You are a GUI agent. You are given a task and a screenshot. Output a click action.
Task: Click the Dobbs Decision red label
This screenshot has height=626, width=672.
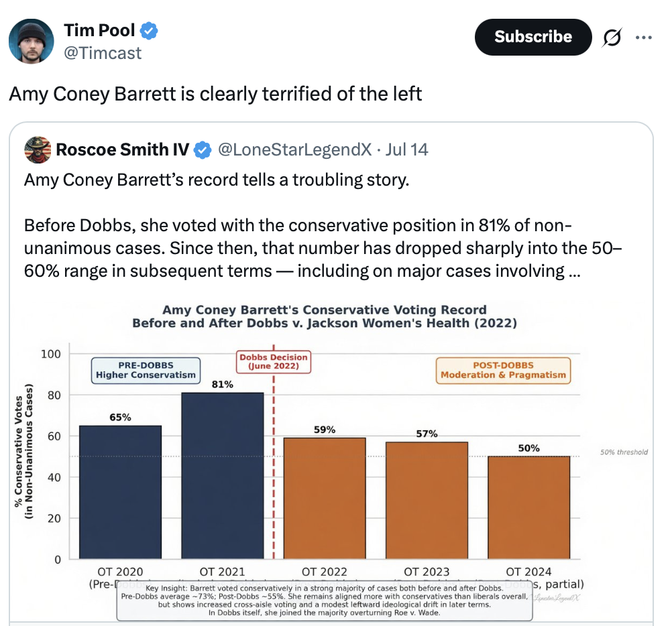point(274,362)
